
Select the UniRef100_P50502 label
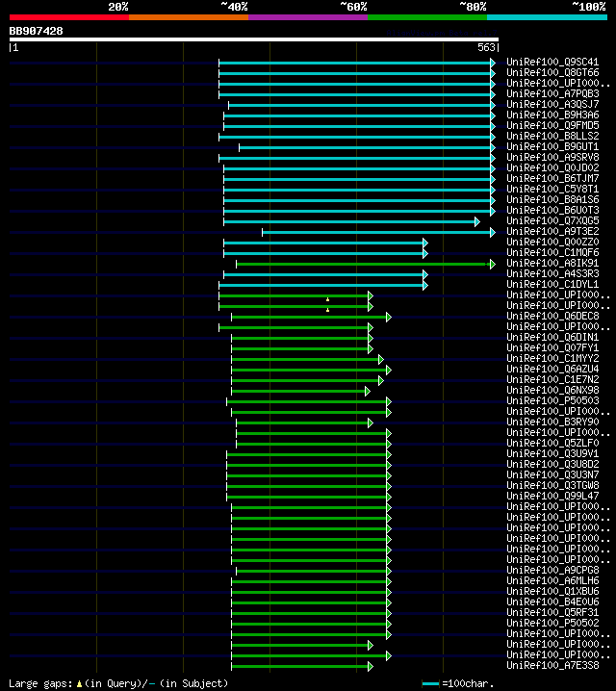point(552,623)
